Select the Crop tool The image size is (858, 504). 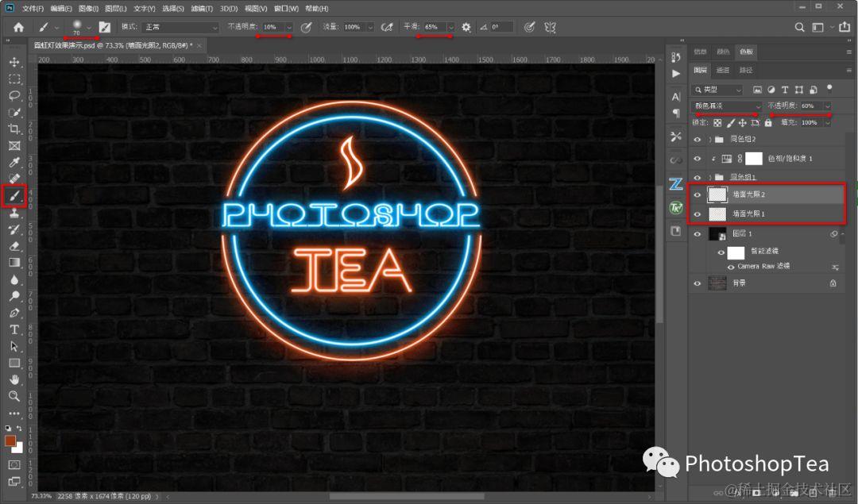coord(14,129)
